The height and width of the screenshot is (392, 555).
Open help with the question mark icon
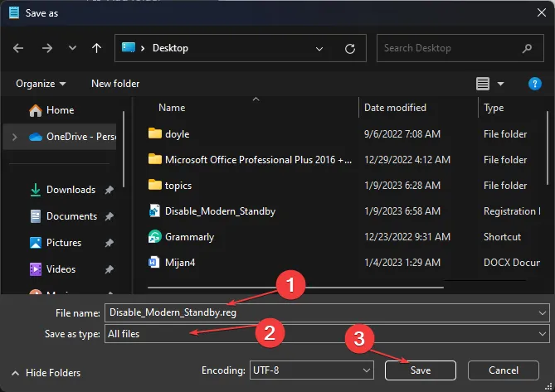[535, 84]
